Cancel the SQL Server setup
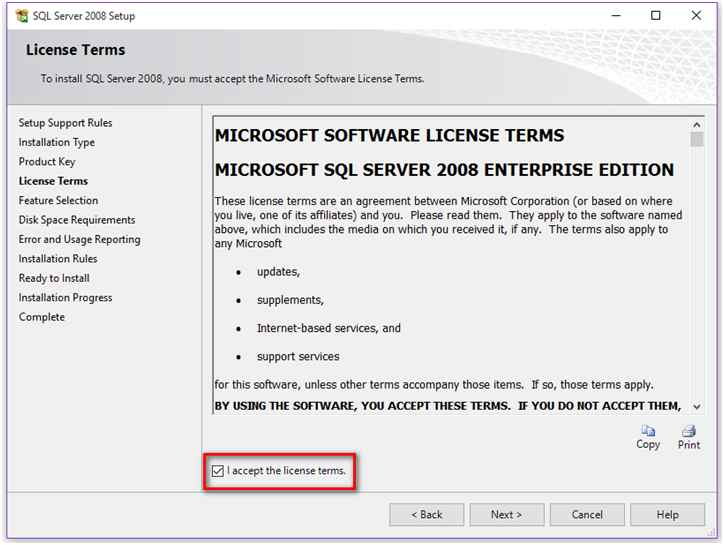The width and height of the screenshot is (724, 545). coord(587,515)
